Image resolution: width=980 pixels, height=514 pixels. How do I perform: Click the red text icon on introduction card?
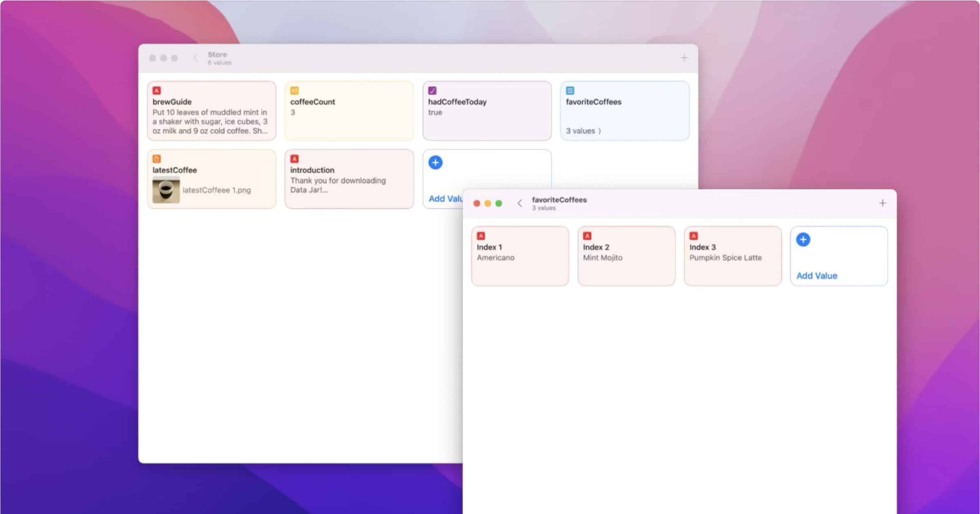pos(294,159)
